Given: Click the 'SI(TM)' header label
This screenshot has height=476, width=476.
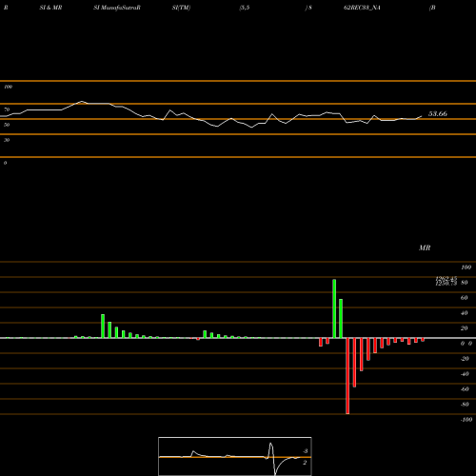Looking at the screenshot, I should tap(181, 8).
